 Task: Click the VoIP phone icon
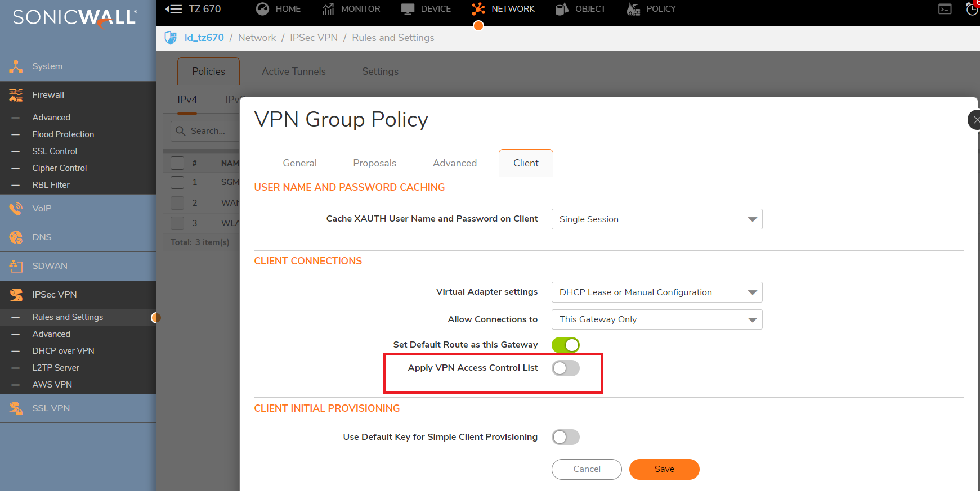[16, 209]
